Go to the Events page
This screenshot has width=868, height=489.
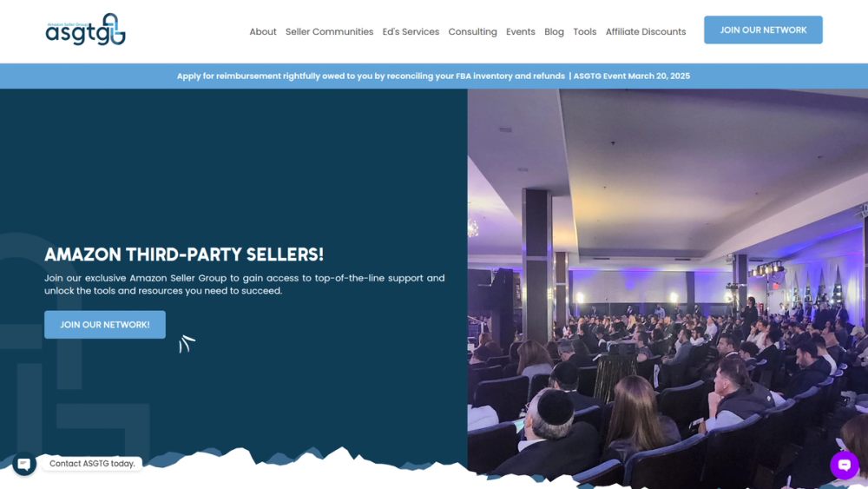click(x=520, y=31)
